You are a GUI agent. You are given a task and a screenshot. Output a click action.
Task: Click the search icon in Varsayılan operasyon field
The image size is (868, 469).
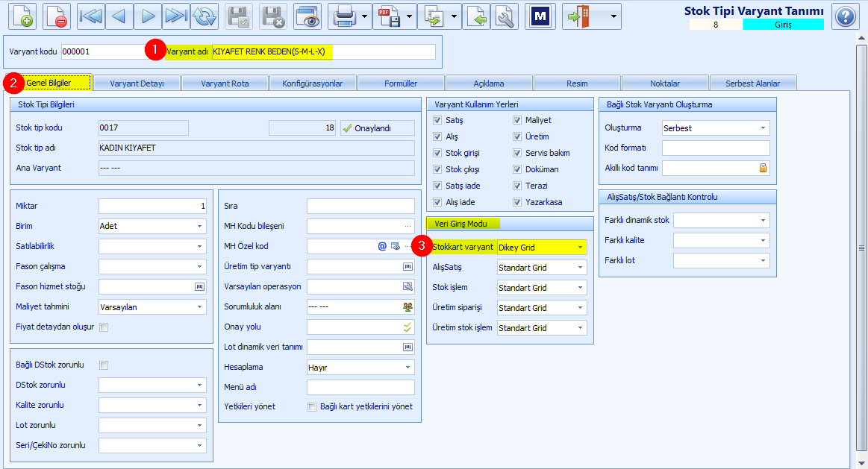tap(408, 286)
